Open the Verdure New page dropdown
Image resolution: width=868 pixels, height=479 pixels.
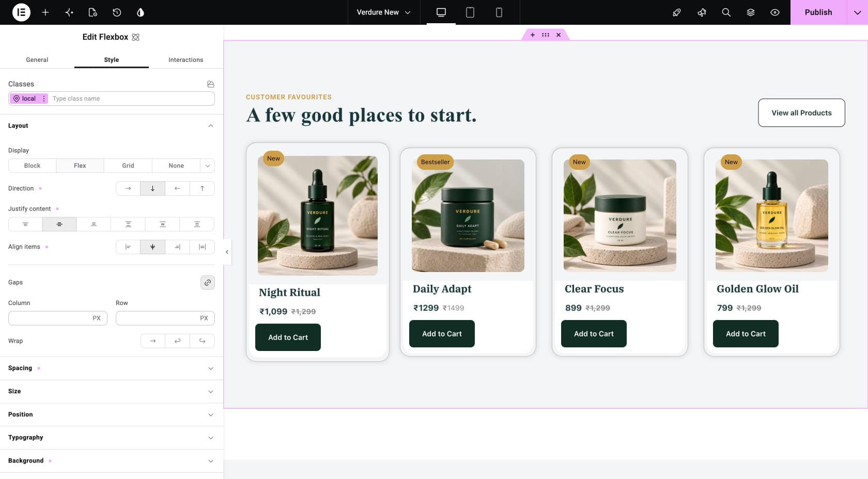point(383,12)
